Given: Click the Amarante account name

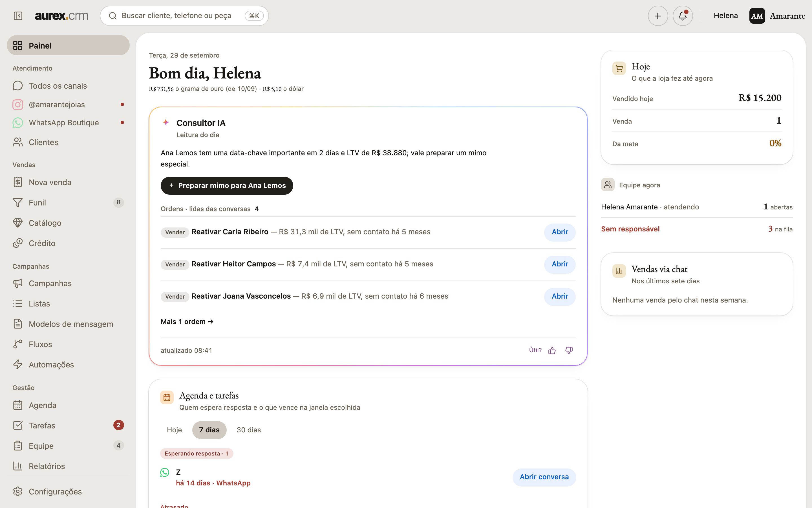Looking at the screenshot, I should (787, 16).
